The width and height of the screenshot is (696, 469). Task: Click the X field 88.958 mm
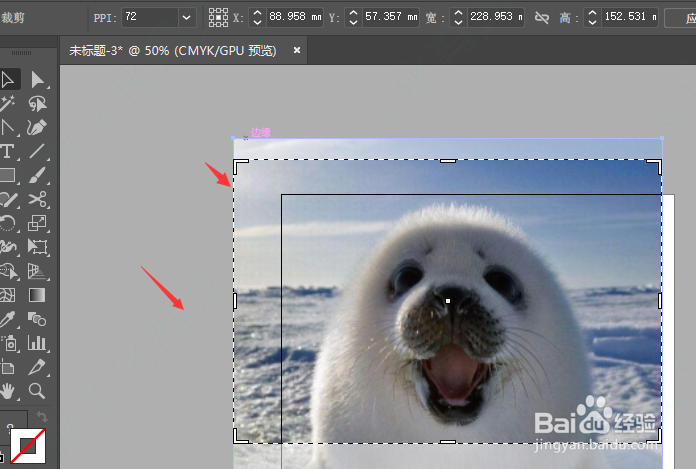pos(294,18)
